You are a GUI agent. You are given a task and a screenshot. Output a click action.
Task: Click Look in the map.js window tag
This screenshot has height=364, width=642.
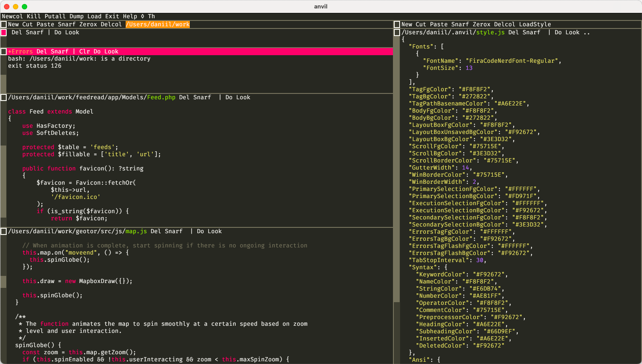[215, 231]
